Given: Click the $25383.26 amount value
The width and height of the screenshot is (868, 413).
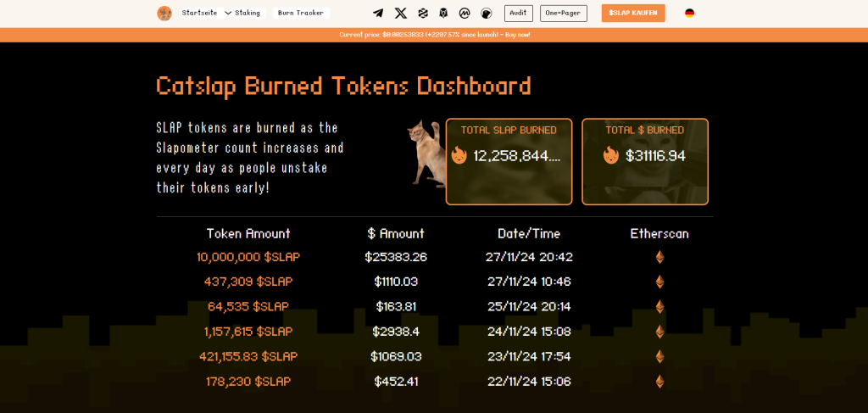Looking at the screenshot, I should 396,257.
